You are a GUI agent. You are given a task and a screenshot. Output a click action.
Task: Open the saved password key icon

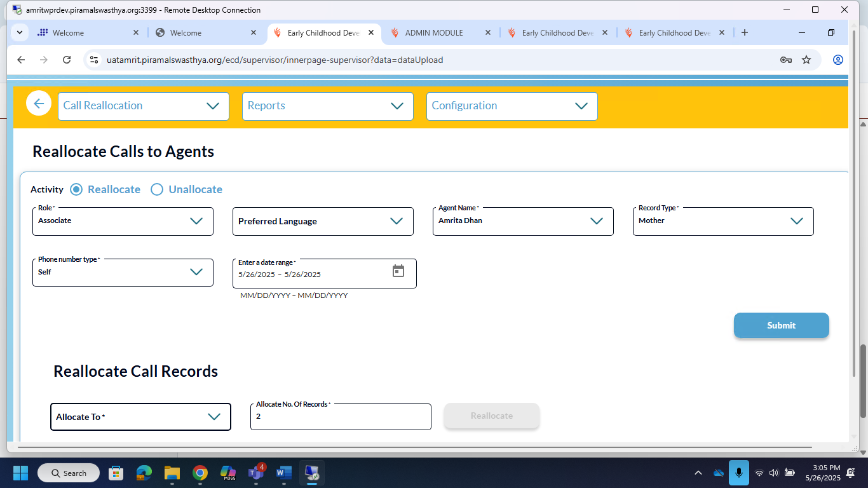coord(786,60)
